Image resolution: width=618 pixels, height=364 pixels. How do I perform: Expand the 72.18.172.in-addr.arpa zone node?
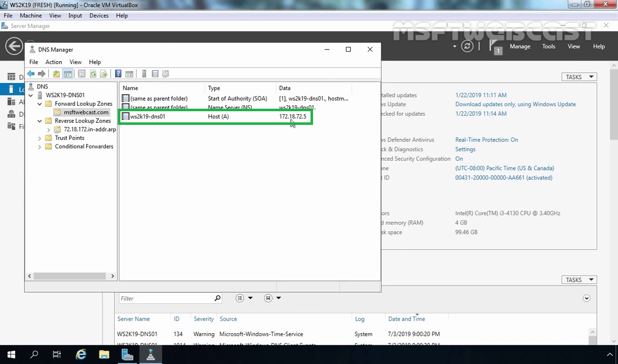[x=49, y=129]
